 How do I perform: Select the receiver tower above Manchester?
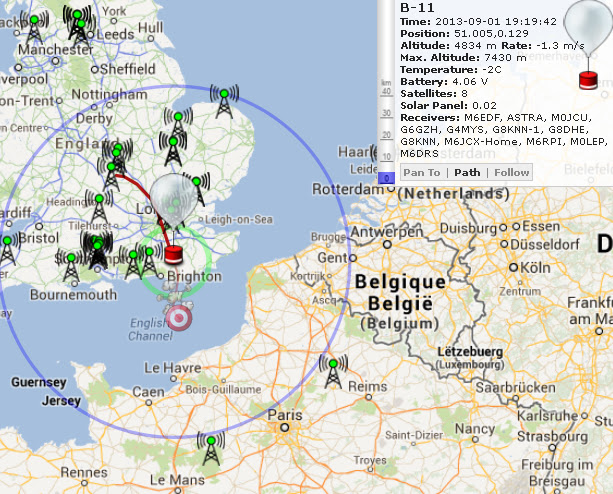(34, 27)
